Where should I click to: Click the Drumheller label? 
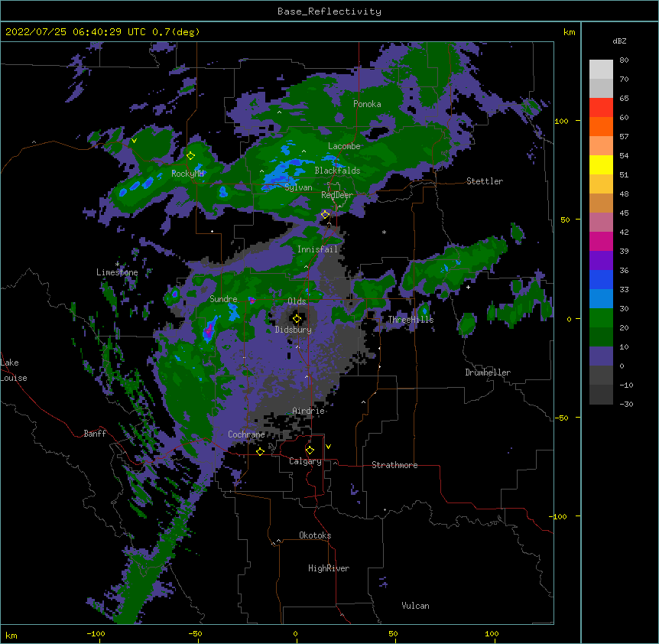pos(488,372)
